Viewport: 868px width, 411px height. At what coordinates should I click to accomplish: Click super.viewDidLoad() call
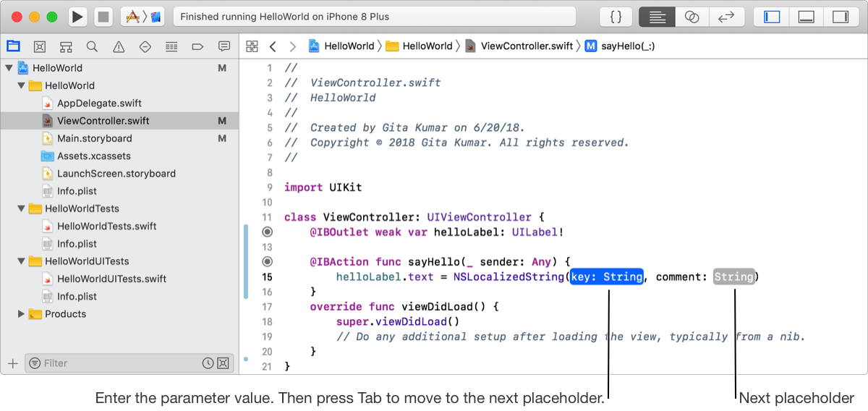(x=398, y=321)
